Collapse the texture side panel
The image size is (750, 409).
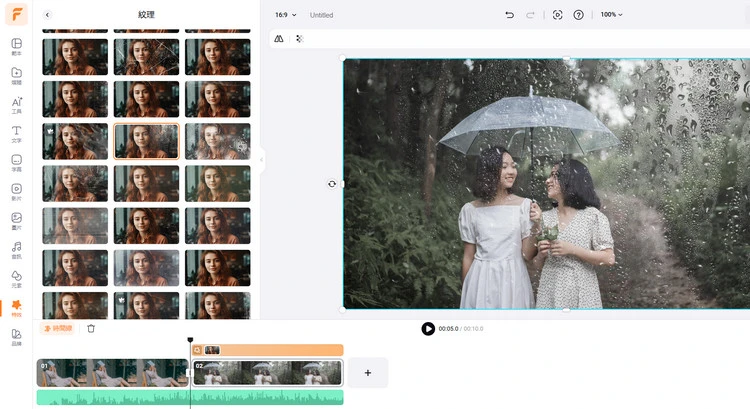coord(262,159)
